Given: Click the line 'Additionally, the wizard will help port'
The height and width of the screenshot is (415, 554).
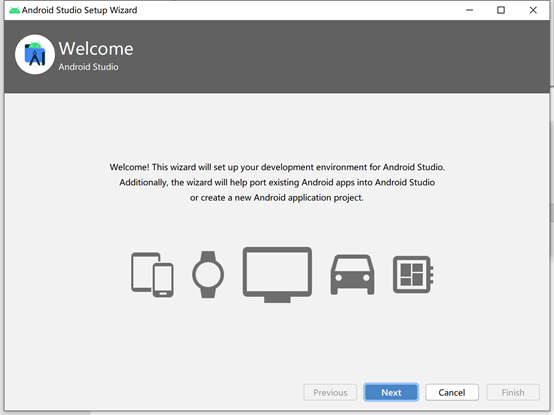Looking at the screenshot, I should point(277,183).
